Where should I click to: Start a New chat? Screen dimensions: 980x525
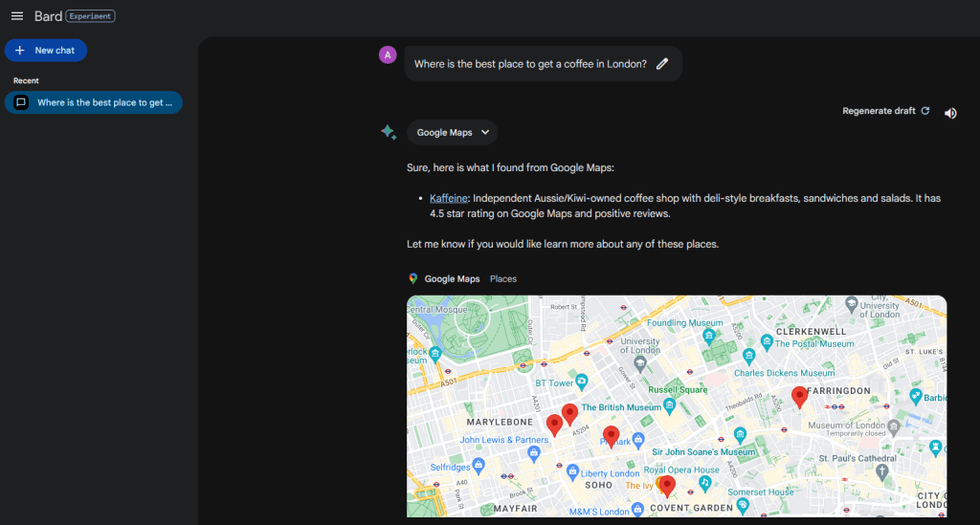[46, 51]
